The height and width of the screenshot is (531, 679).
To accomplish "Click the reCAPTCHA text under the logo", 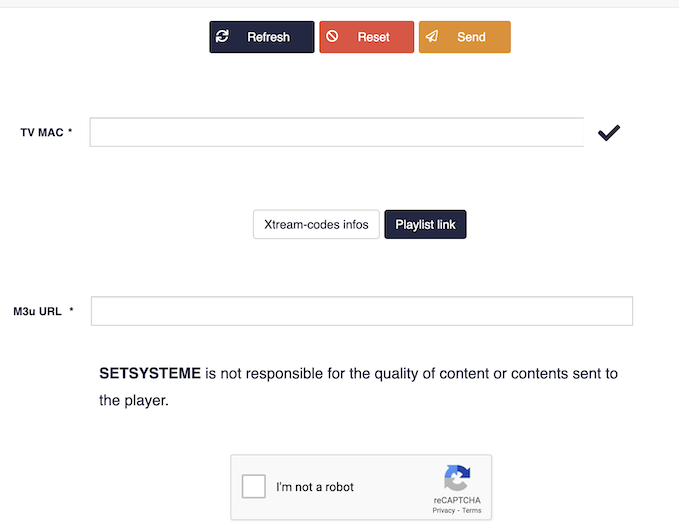I will 457,498.
